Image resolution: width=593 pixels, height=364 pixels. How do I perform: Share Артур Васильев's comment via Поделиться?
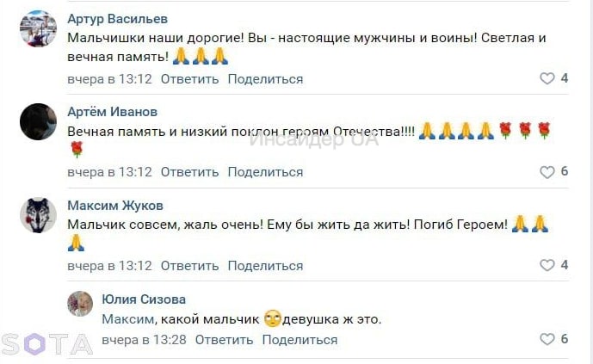coord(265,79)
